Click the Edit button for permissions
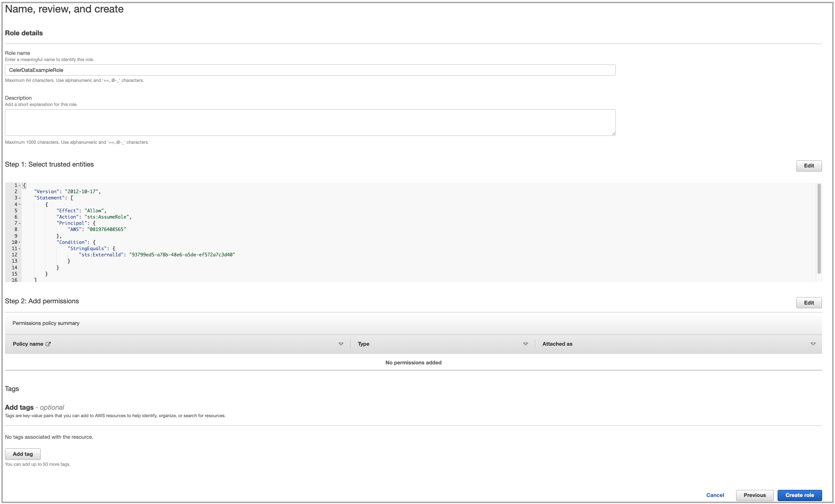Viewport: 835px width, 504px height. click(809, 302)
